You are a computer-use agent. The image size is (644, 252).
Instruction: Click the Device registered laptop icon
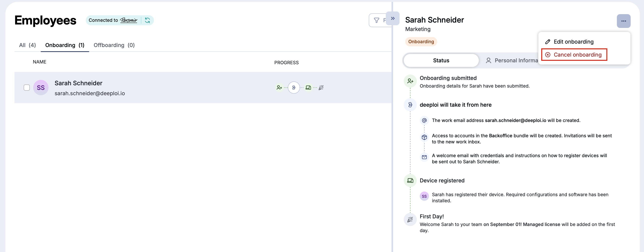coord(410,181)
